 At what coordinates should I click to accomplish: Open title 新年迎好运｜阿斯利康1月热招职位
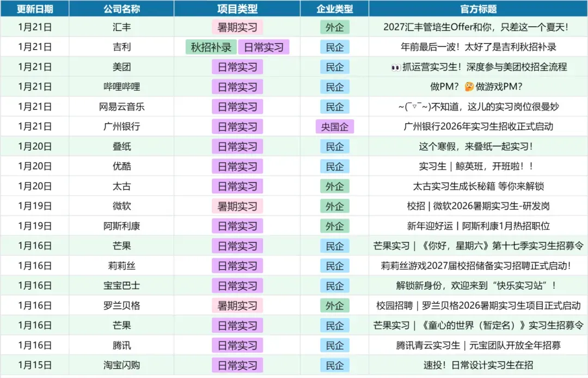pos(478,225)
